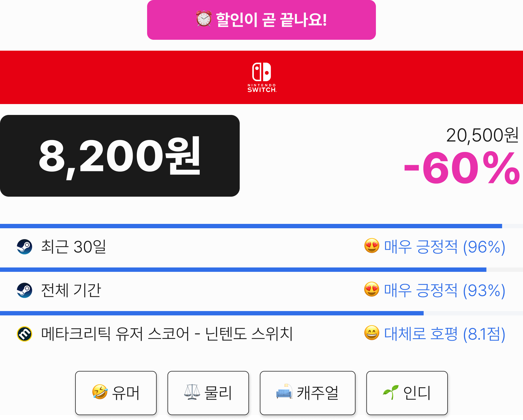Click Steam icon beside 전체 기간
Image resolution: width=523 pixels, height=420 pixels.
[x=25, y=290]
